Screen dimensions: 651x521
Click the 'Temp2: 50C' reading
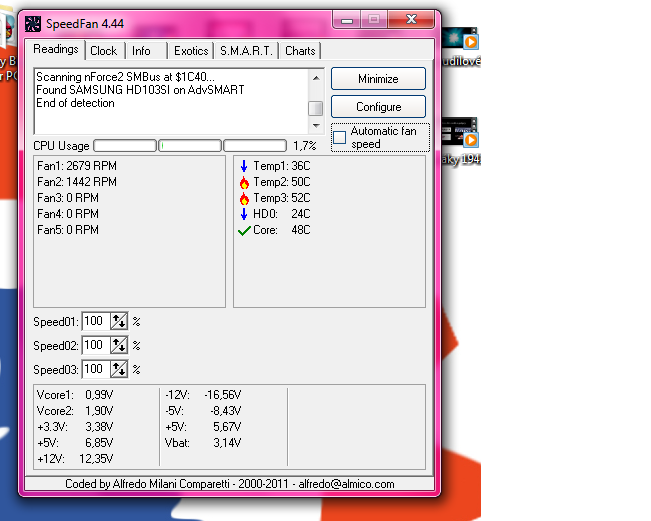point(282,182)
